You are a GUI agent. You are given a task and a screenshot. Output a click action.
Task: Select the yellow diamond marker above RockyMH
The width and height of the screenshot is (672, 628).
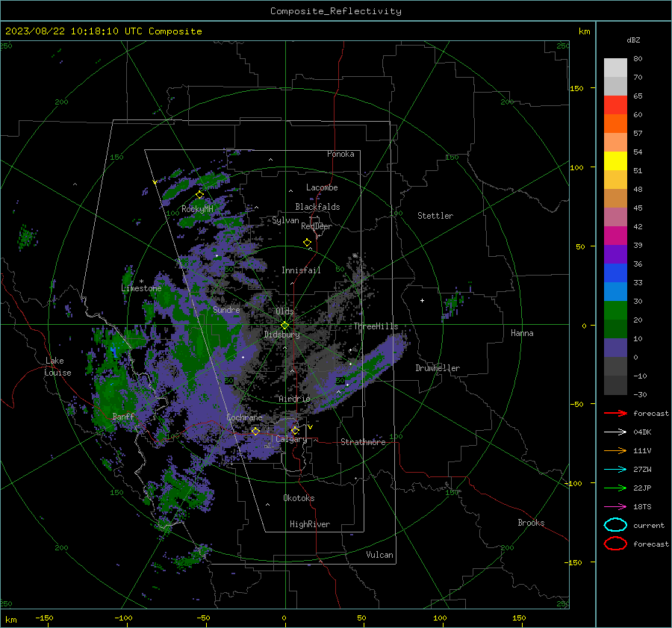199,195
